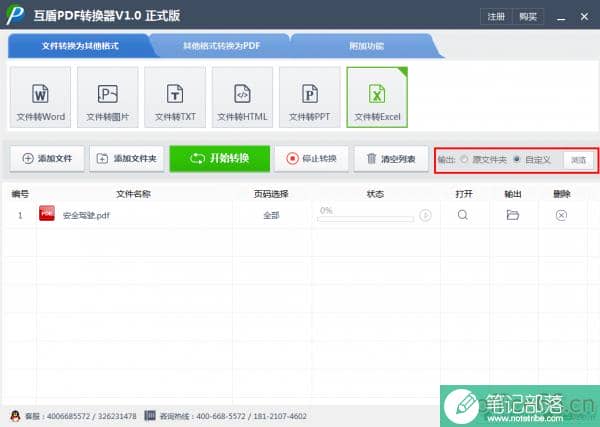Select the 文件转HTML conversion option
The height and width of the screenshot is (427, 600).
pos(242,97)
